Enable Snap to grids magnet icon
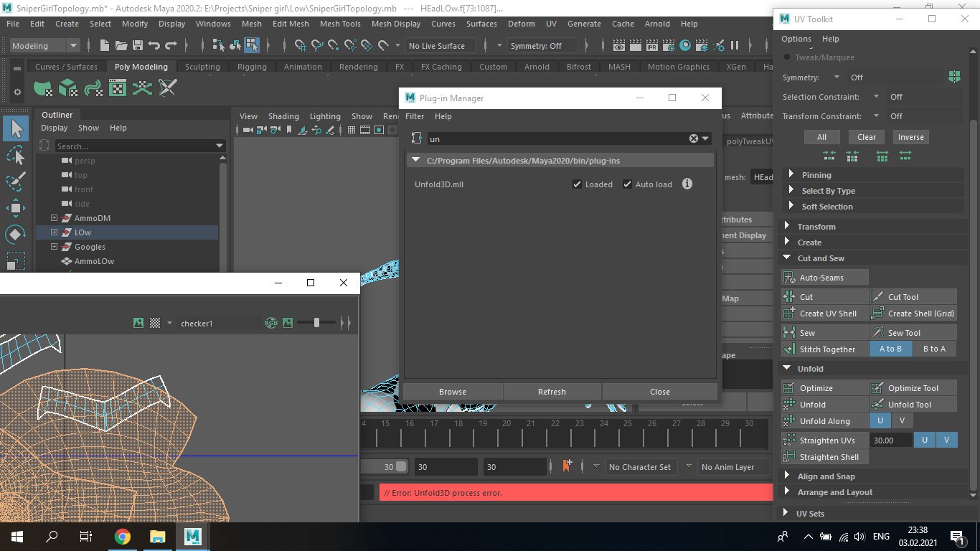The height and width of the screenshot is (551, 980). [x=301, y=46]
